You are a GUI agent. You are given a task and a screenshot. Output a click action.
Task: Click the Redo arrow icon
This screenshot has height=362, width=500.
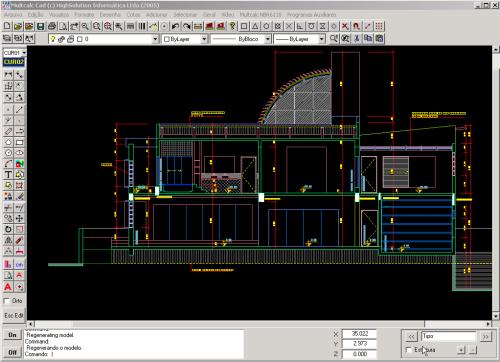coord(187,26)
